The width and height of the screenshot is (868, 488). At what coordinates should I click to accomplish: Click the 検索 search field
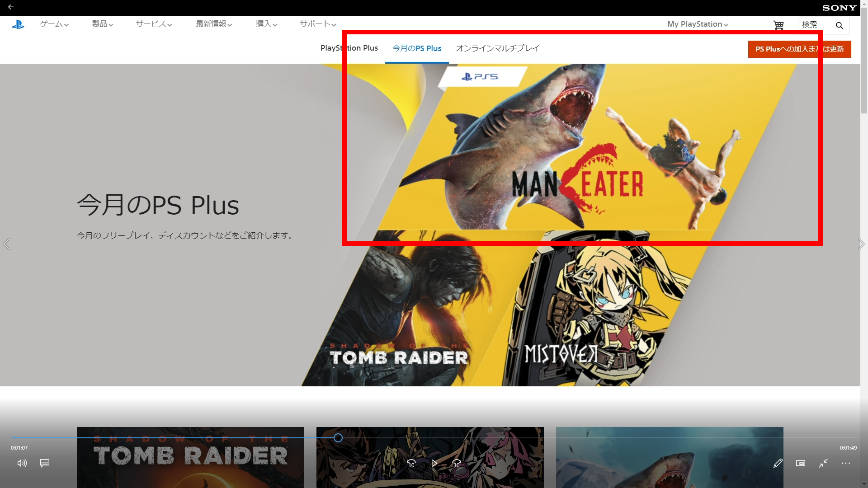816,25
